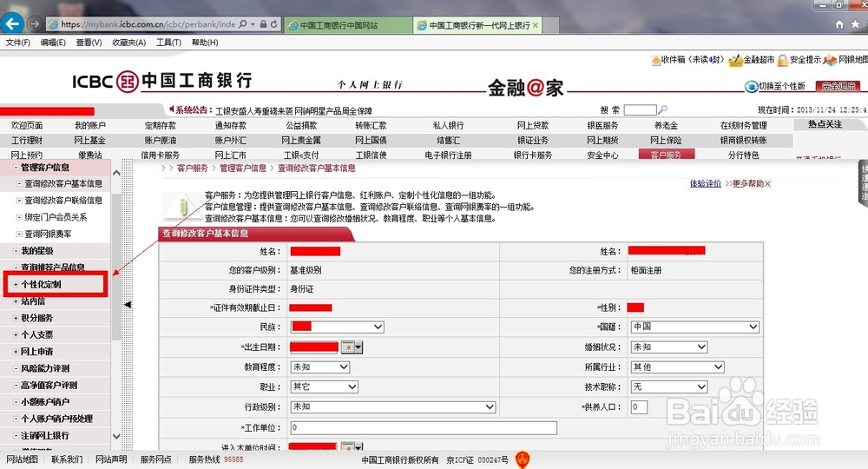
Task: Click the 网银地图 icon
Action: point(830,60)
